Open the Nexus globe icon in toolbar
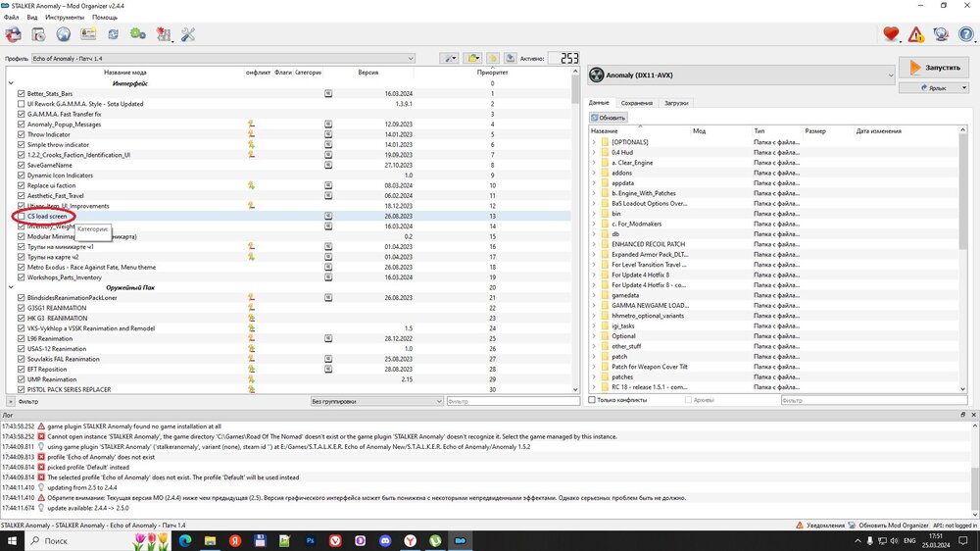This screenshot has width=980, height=551. (x=63, y=34)
